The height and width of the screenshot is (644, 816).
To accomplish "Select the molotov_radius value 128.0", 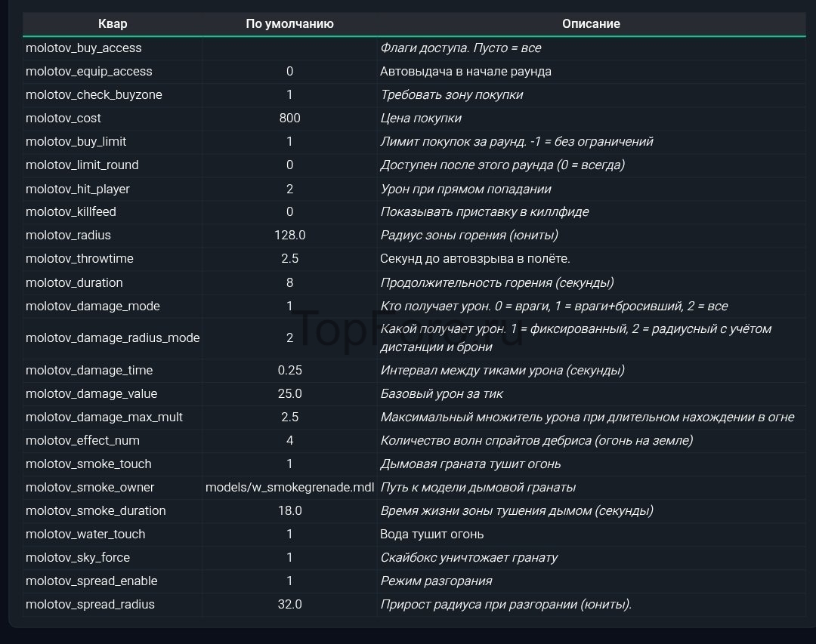I will coord(290,235).
